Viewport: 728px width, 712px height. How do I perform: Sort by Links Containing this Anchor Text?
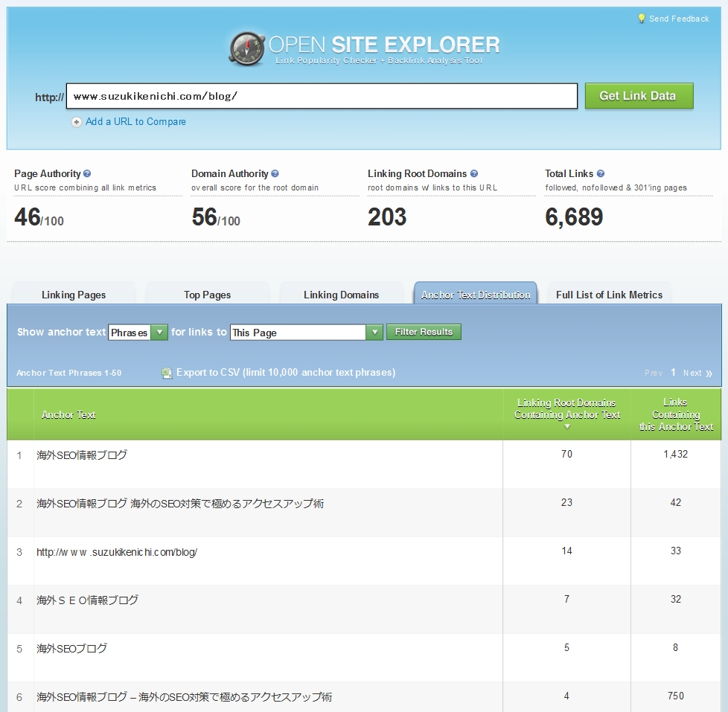pyautogui.click(x=676, y=414)
